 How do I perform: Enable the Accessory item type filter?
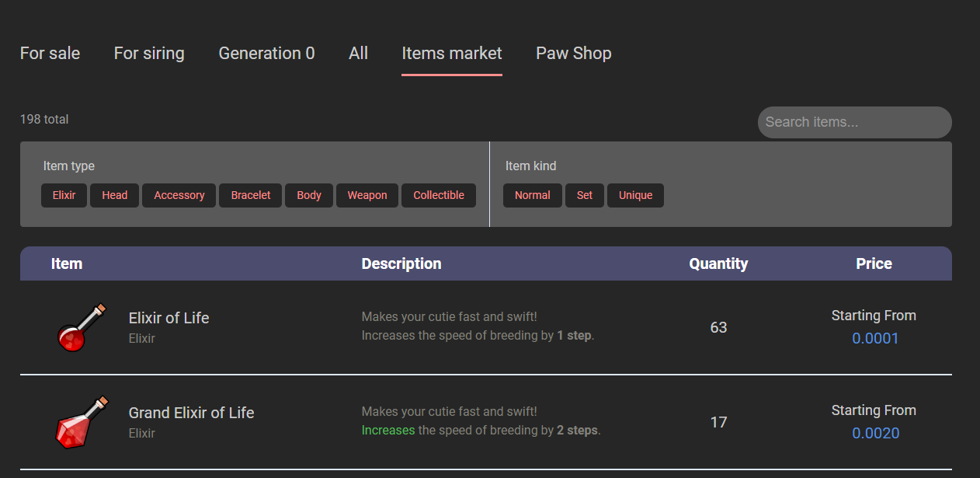179,195
